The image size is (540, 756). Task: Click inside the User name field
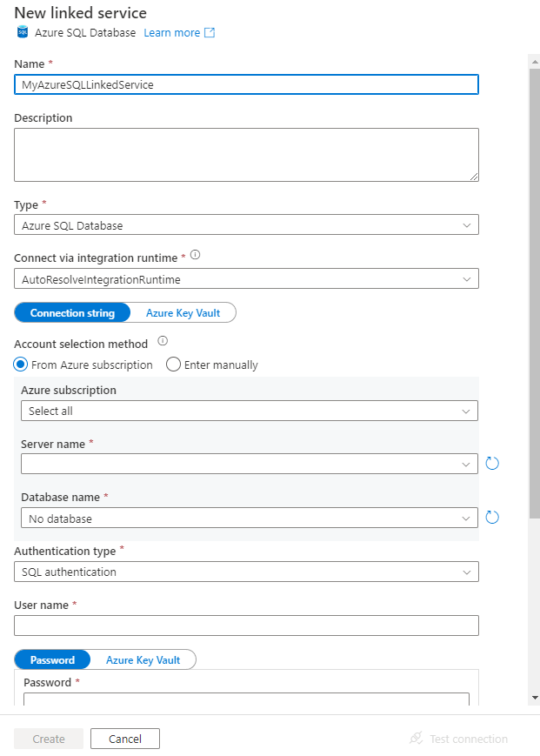tap(246, 625)
